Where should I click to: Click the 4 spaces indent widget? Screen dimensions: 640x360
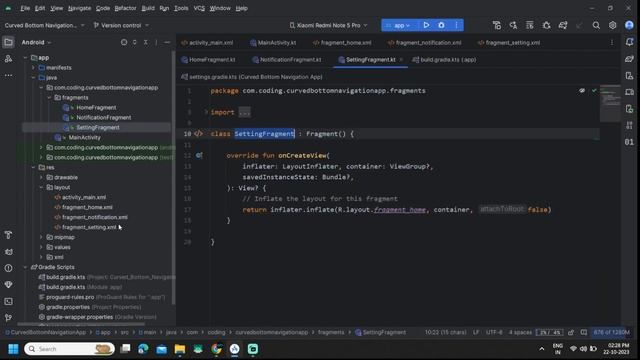(x=520, y=333)
